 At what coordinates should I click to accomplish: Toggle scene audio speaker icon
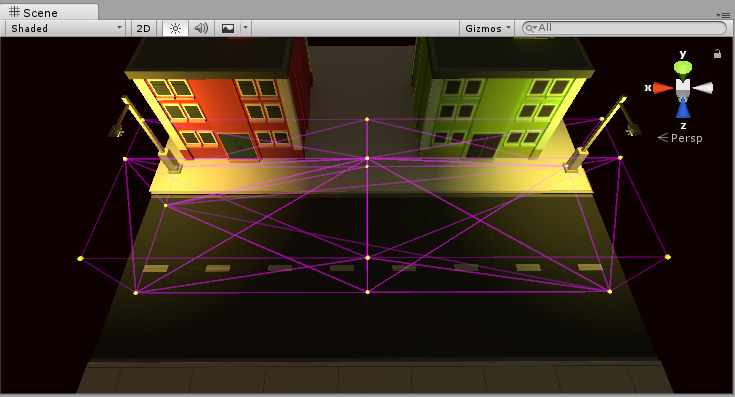click(201, 29)
